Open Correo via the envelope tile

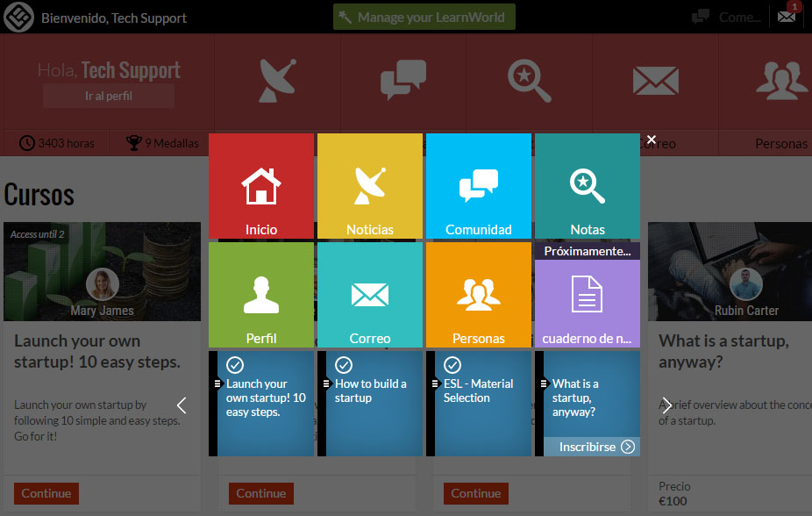(369, 294)
